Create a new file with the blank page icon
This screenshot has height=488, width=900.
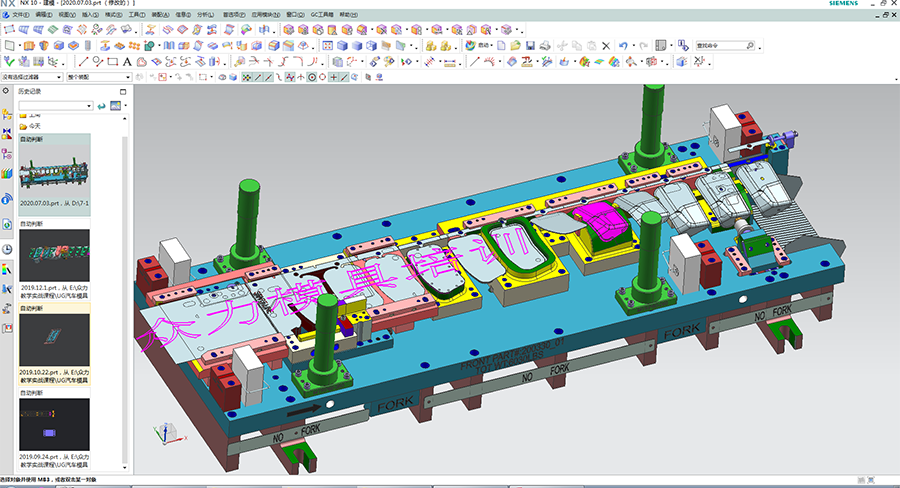tap(503, 46)
